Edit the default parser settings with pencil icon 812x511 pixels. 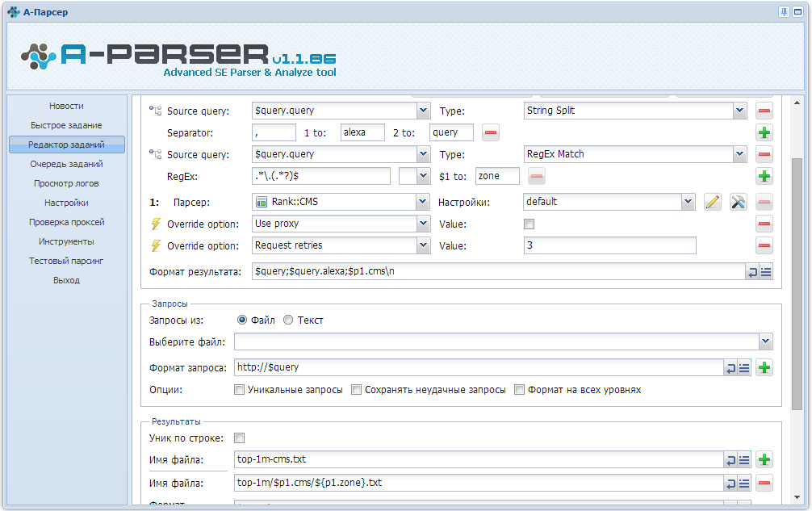click(713, 202)
